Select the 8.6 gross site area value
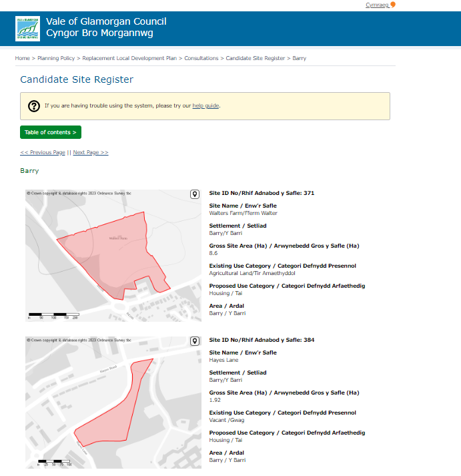The image size is (461, 476). click(213, 253)
